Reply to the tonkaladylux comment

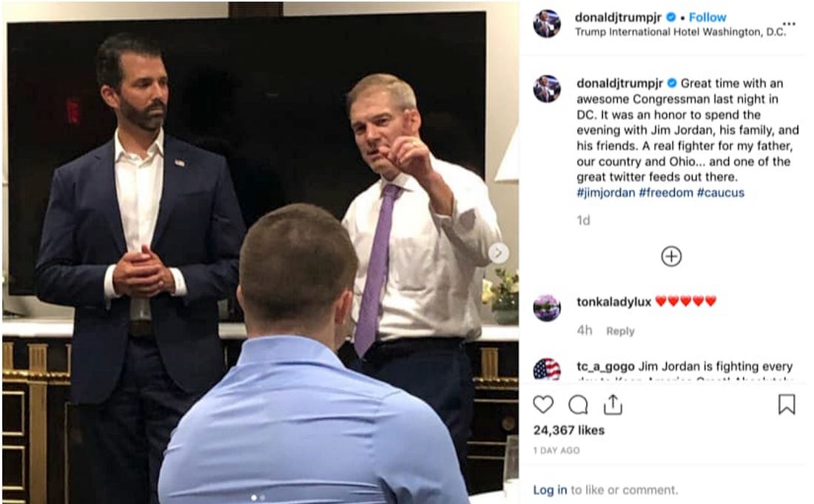click(x=620, y=331)
